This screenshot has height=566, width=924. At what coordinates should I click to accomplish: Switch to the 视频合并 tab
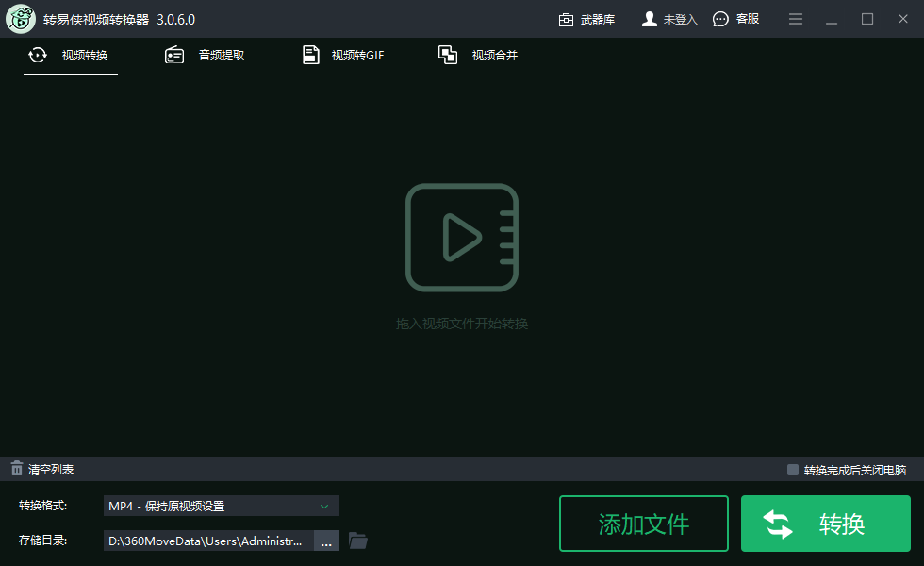[x=478, y=56]
